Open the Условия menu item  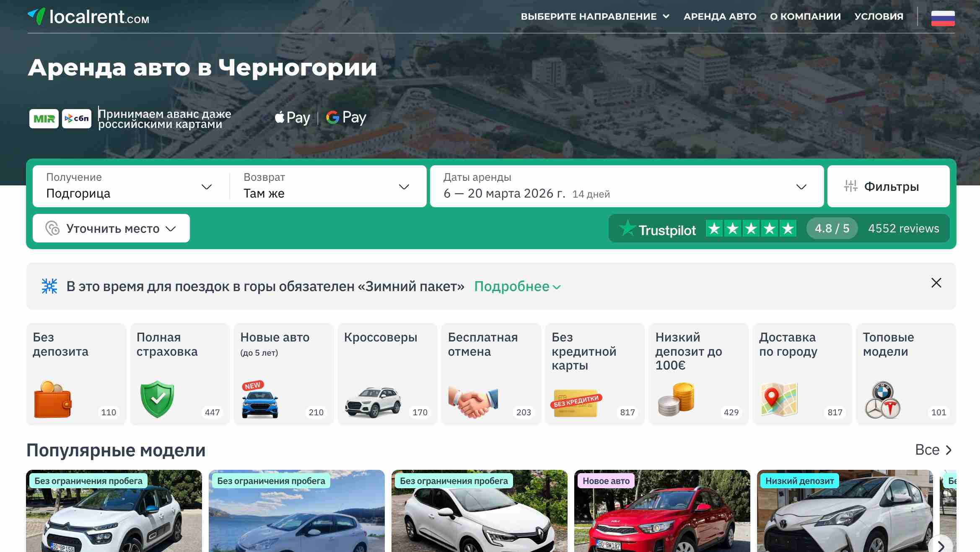point(879,16)
